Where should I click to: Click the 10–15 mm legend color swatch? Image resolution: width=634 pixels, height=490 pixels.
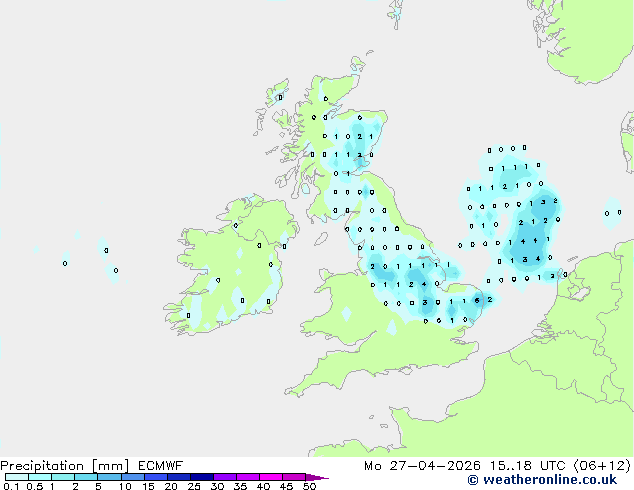[133, 477]
